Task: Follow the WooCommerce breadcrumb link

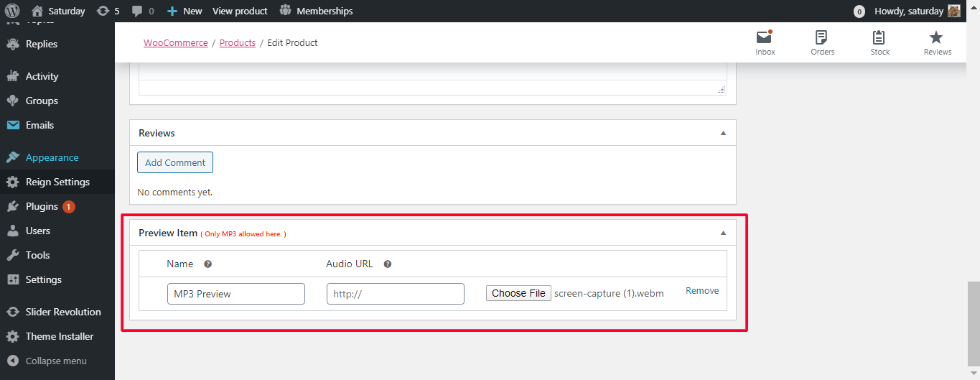Action: coord(175,42)
